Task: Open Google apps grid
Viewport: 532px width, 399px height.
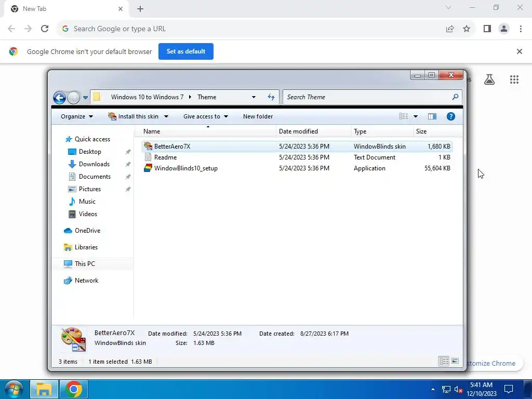Action: pos(514,79)
